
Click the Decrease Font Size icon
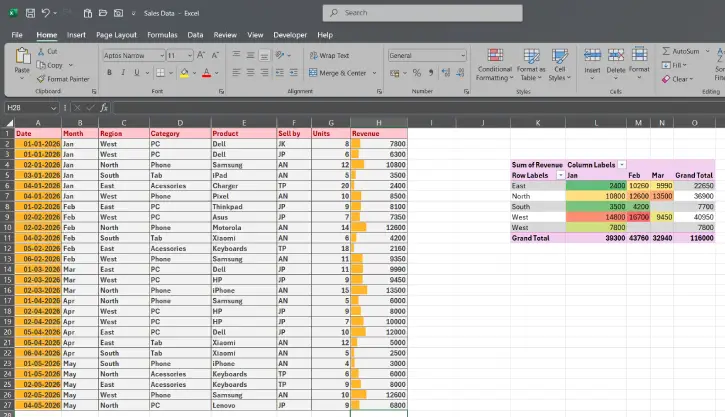[x=215, y=55]
